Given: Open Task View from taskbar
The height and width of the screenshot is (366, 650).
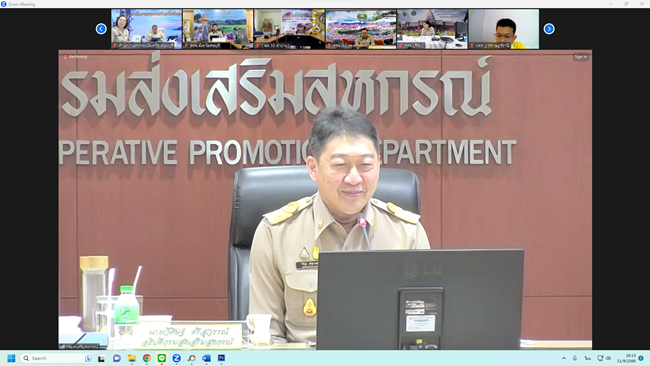Looking at the screenshot, I should [x=102, y=358].
